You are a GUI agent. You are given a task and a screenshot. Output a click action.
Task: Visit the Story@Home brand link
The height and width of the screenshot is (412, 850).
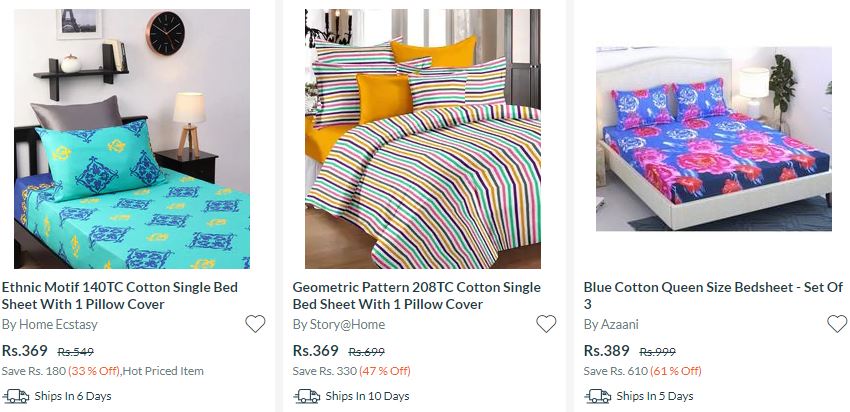point(339,325)
